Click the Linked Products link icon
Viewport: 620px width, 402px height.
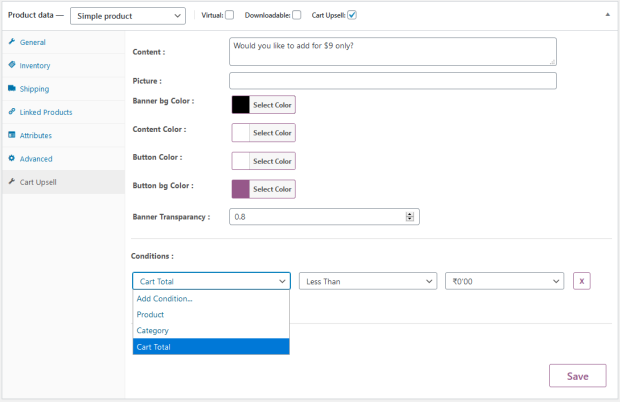pyautogui.click(x=11, y=111)
